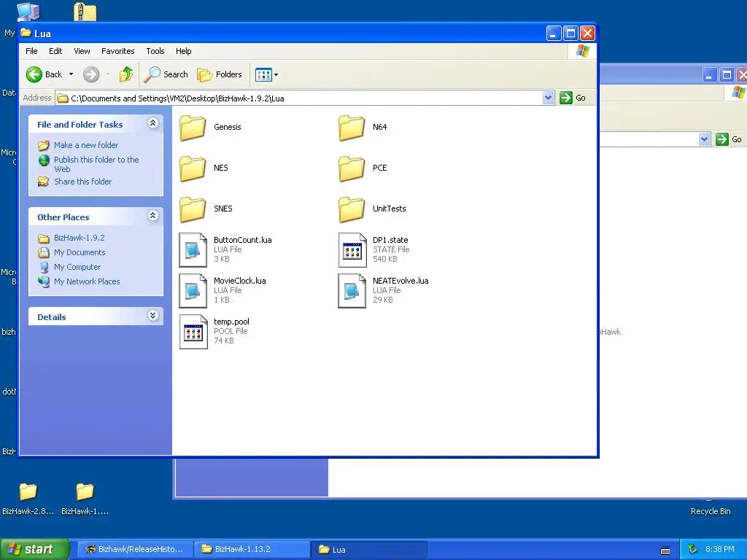This screenshot has height=560, width=747.
Task: Open the Edit menu
Action: point(55,51)
